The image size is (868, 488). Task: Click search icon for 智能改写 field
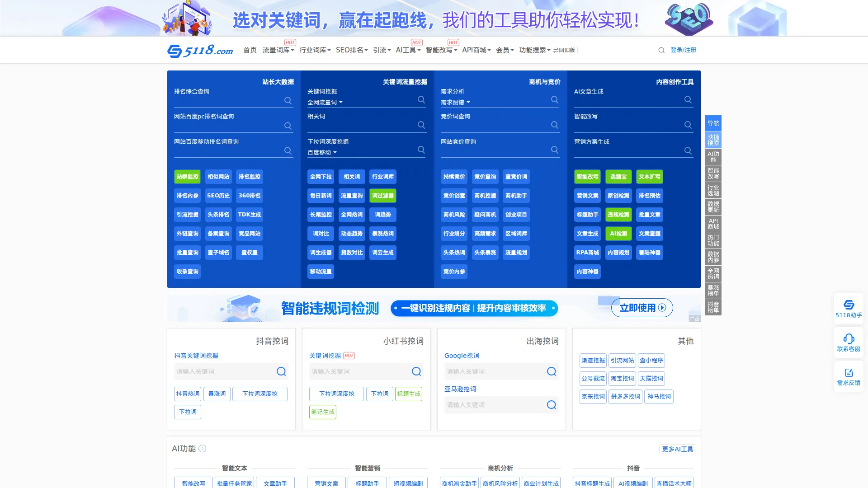[x=688, y=125]
